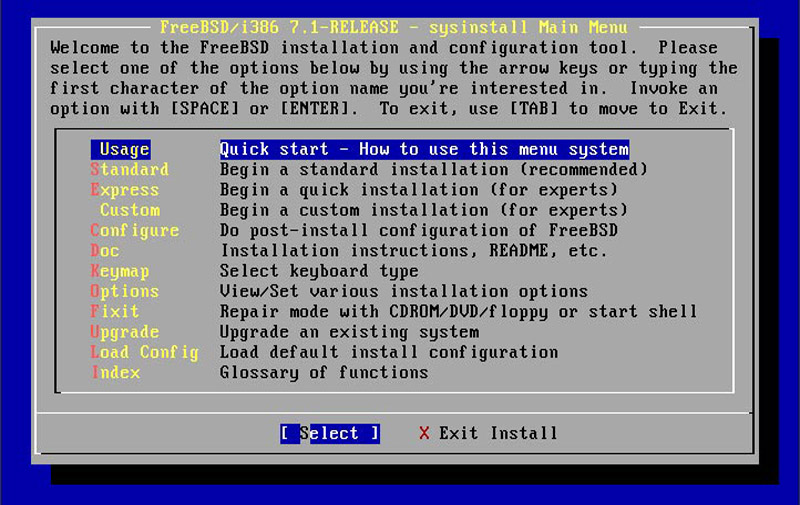
Task: Click 'Select keyboard type' description
Action: coord(319,271)
